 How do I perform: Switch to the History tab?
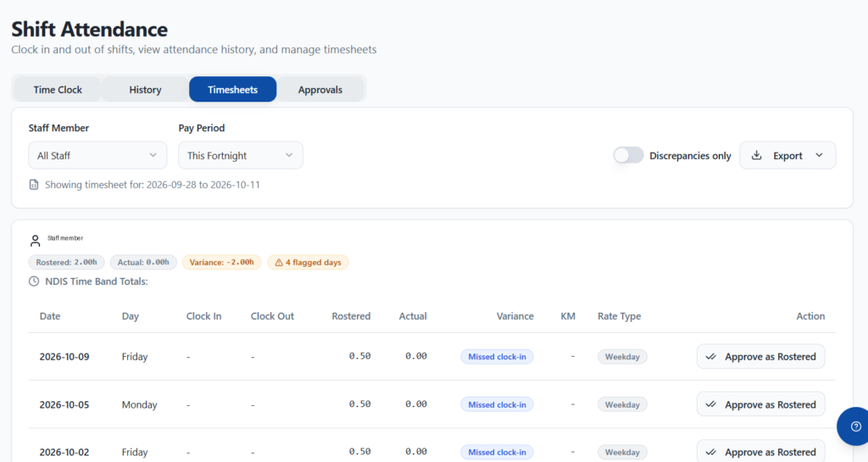click(145, 90)
